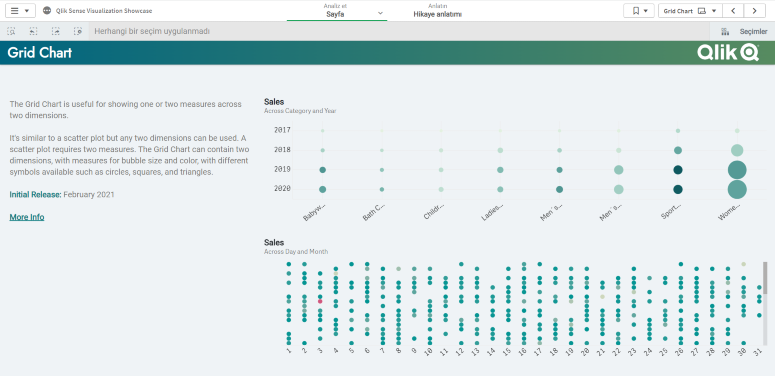
Task: Select the 2019 year label
Action: (x=282, y=169)
